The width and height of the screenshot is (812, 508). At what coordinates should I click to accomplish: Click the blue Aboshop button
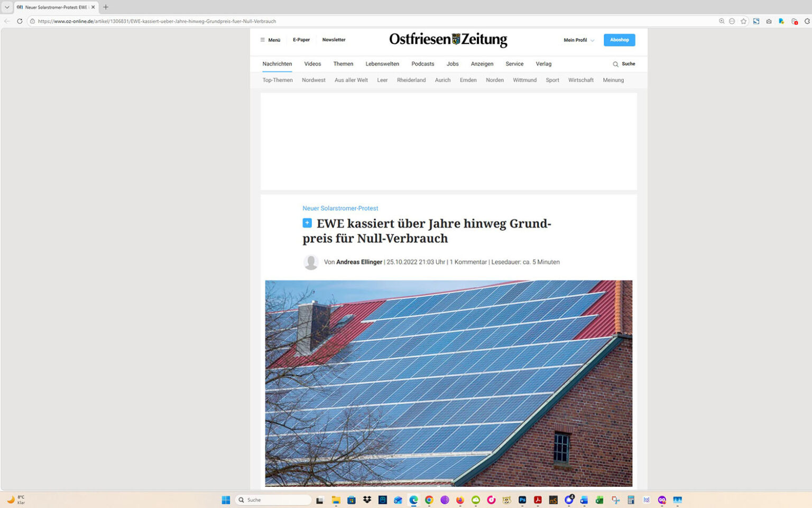coord(619,40)
